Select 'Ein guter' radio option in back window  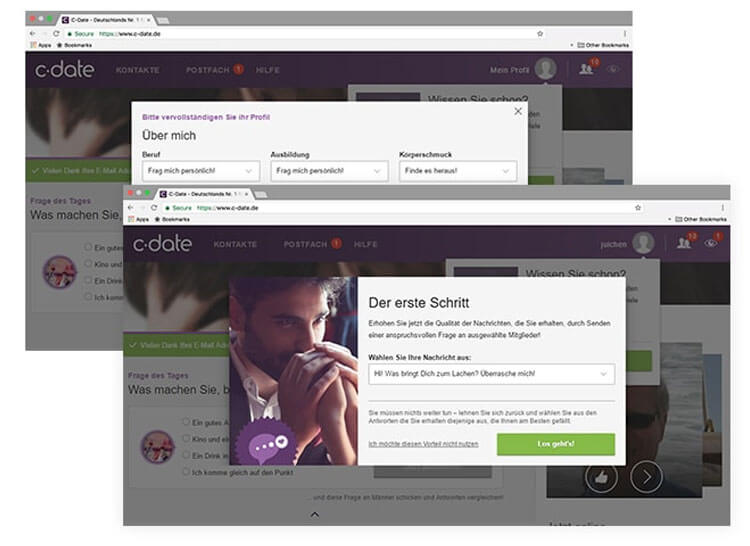88,247
